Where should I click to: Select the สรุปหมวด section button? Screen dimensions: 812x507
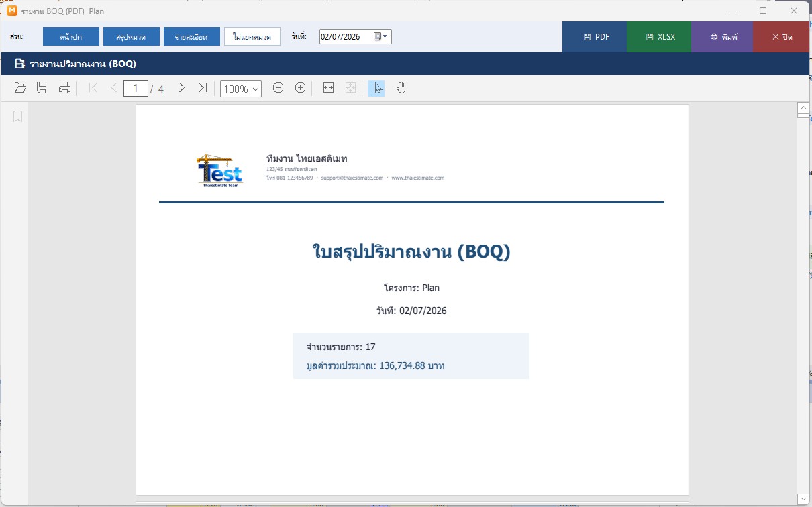pyautogui.click(x=131, y=37)
